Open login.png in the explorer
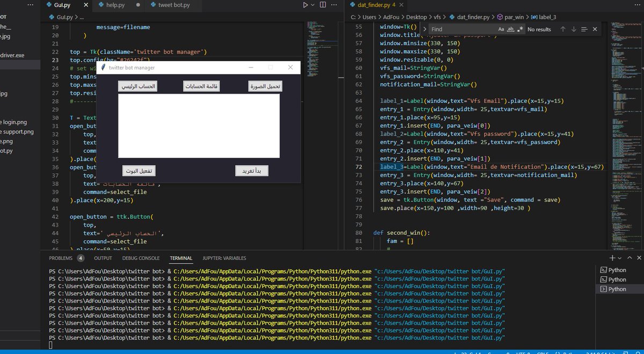644x354 pixels. 19,122
